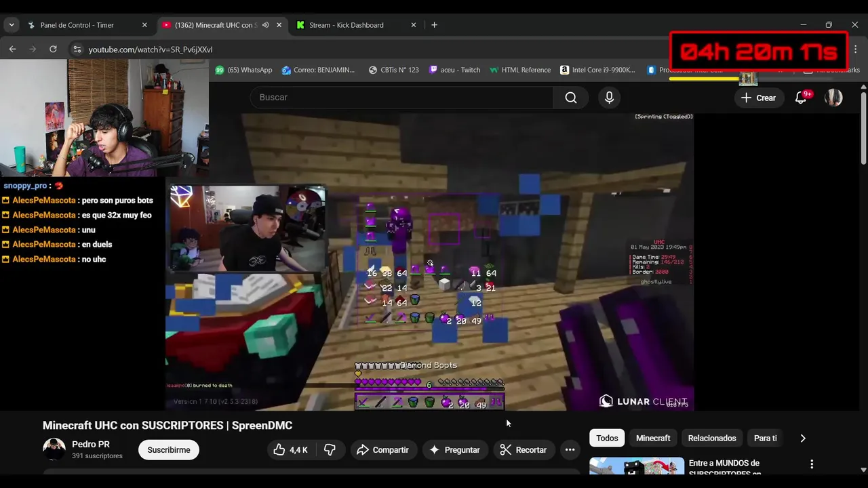Screen dimensions: 868x488
Task: Open the recommended video title Entra a MUNDOS
Action: coord(724,468)
